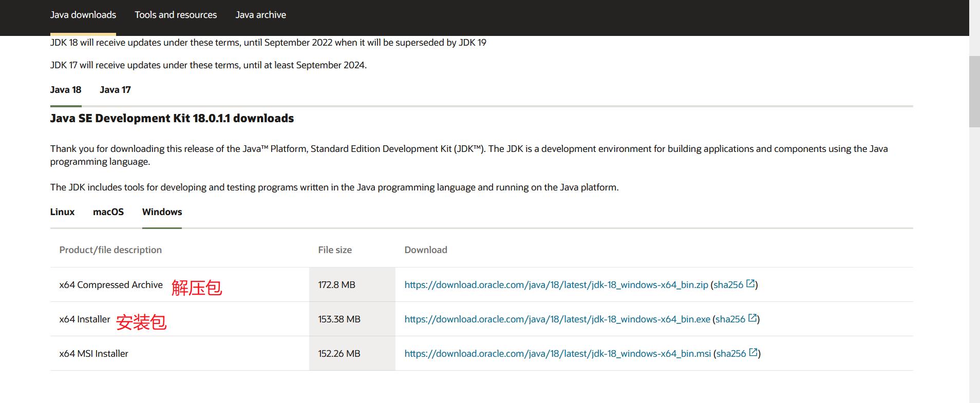Screen dimensions: 980x403
Task: Click the 'Download' column header
Action: 426,250
